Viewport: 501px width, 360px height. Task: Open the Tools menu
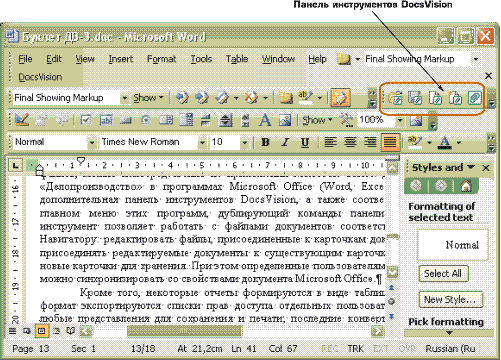(x=201, y=59)
